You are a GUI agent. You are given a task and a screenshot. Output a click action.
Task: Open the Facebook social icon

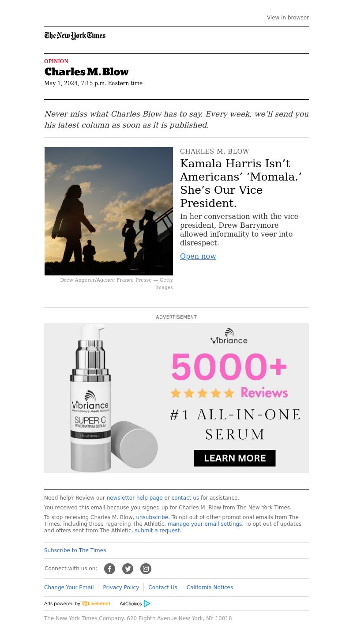click(x=109, y=569)
